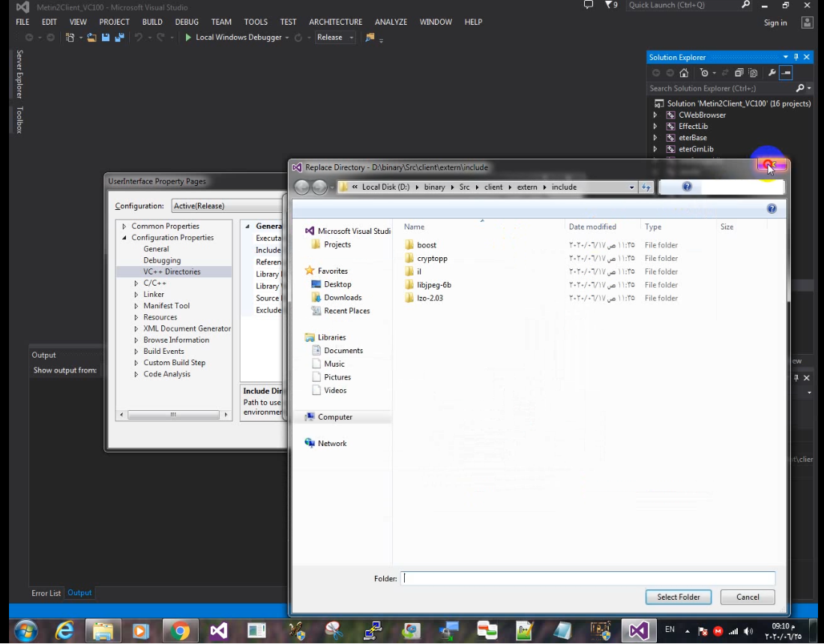The height and width of the screenshot is (644, 824).
Task: Select the boost folder
Action: 426,245
